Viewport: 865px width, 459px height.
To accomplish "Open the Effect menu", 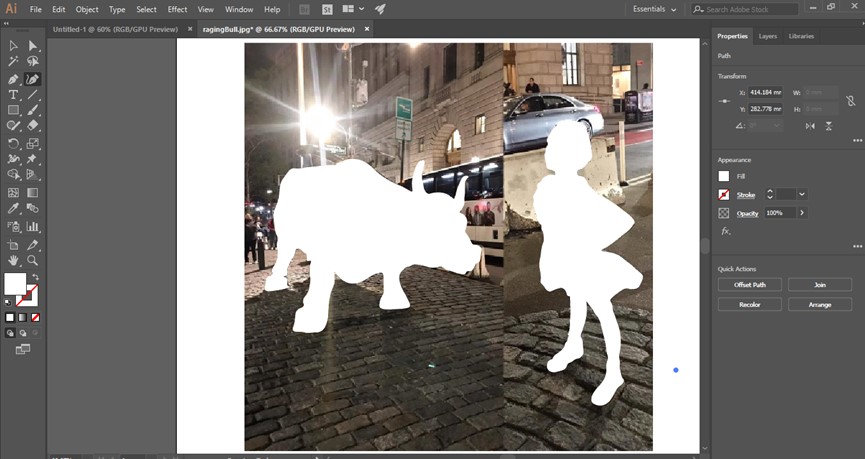I will pos(177,9).
